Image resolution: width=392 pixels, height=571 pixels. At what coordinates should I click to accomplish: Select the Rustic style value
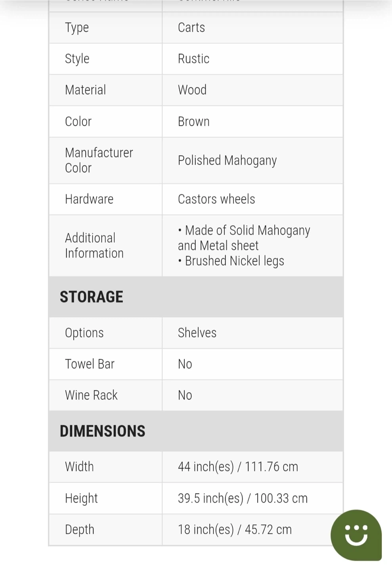point(193,59)
